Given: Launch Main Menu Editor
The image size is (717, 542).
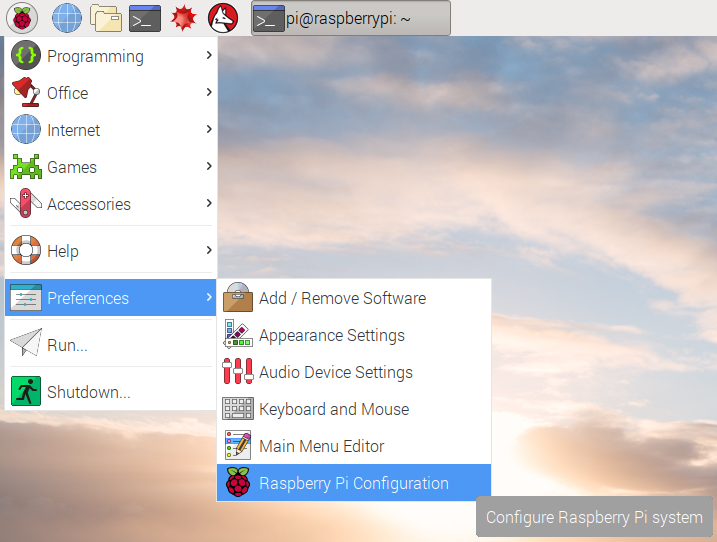Looking at the screenshot, I should [354, 446].
